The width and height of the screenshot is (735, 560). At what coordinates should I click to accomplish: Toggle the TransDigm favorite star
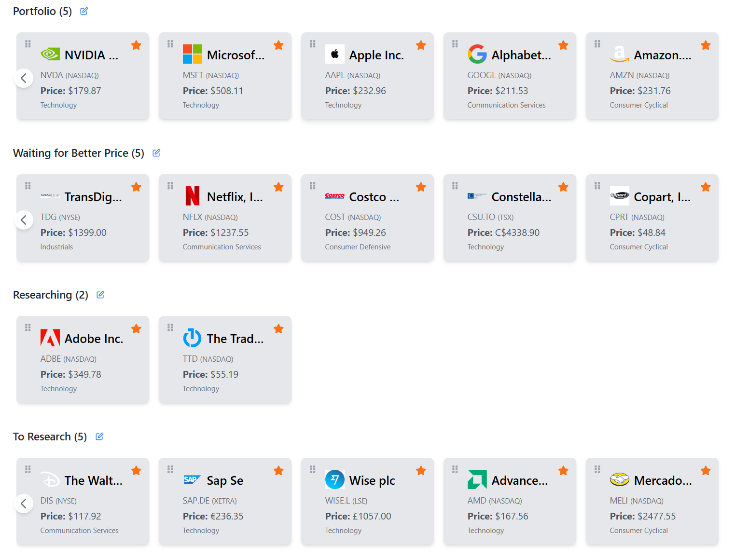point(137,187)
